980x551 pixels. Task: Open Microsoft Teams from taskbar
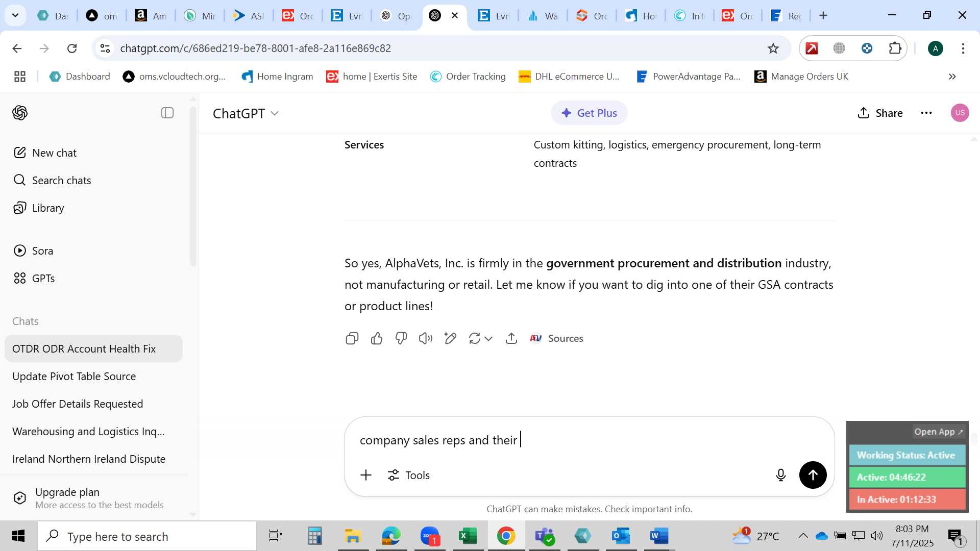tap(544, 536)
